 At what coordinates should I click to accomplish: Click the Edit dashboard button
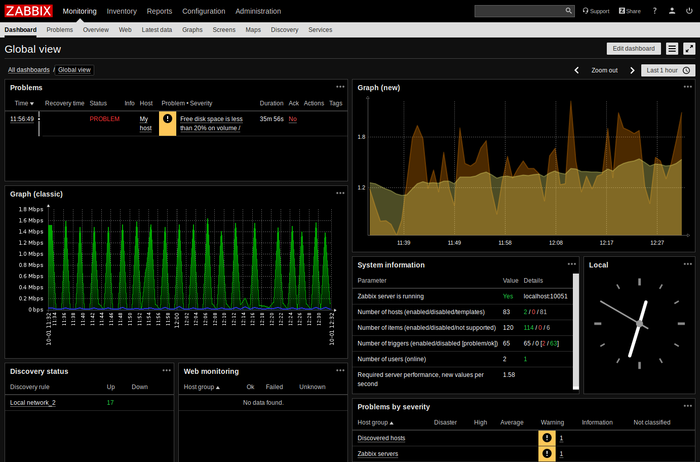(633, 48)
